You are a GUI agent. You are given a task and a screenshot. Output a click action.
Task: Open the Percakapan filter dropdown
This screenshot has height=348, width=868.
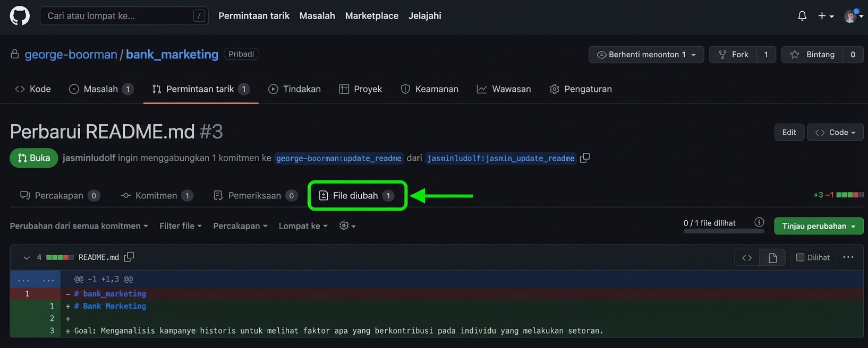(x=240, y=226)
